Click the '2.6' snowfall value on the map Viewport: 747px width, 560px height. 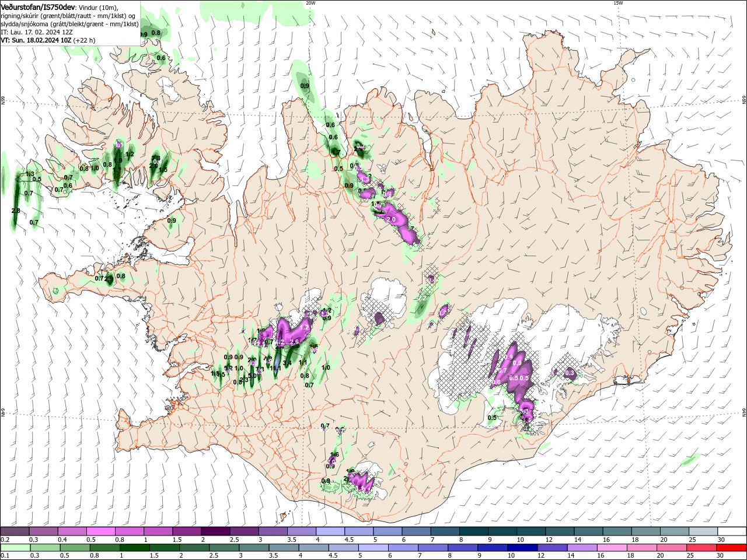(x=294, y=342)
